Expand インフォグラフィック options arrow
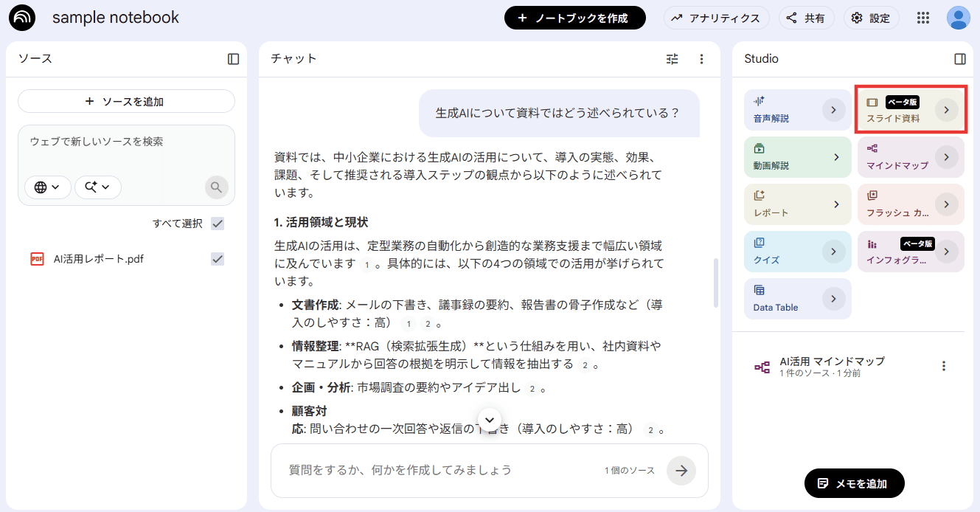This screenshot has width=980, height=512. 947,252
